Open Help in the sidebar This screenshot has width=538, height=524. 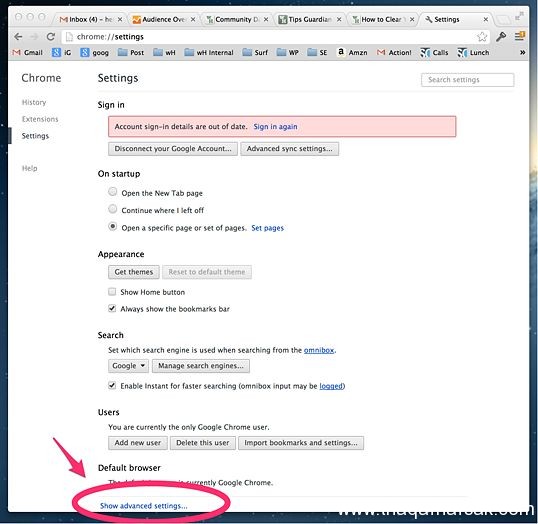(30, 168)
